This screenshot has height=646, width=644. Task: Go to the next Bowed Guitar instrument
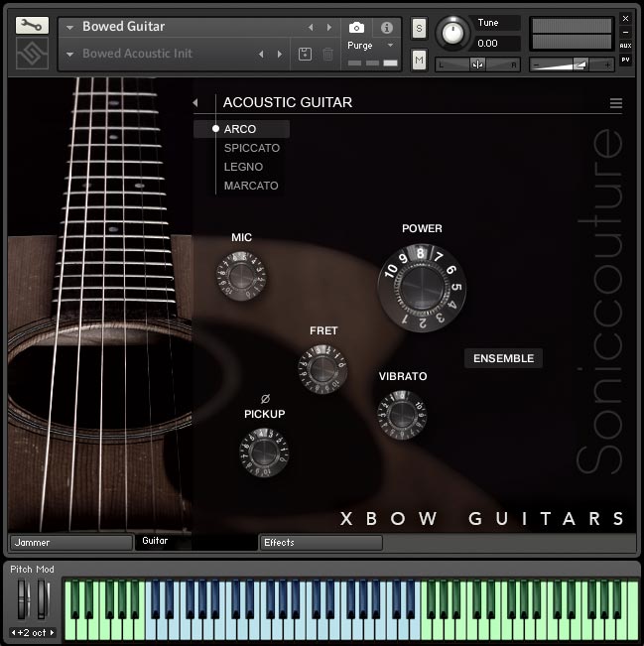[328, 27]
